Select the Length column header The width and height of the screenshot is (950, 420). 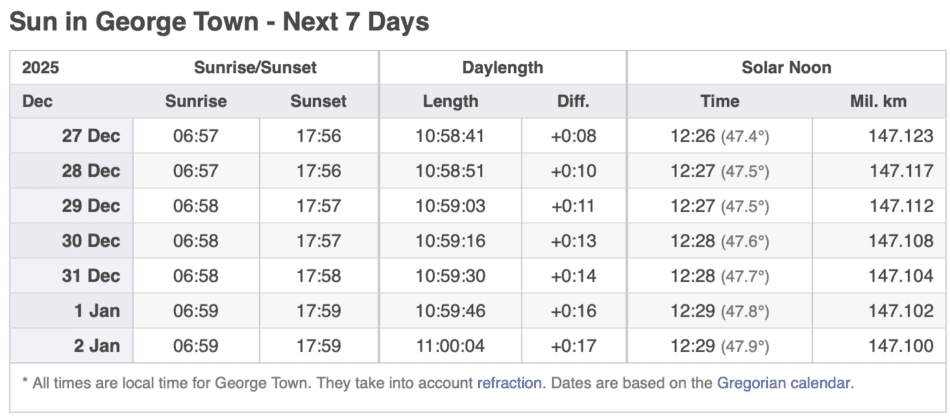[450, 101]
